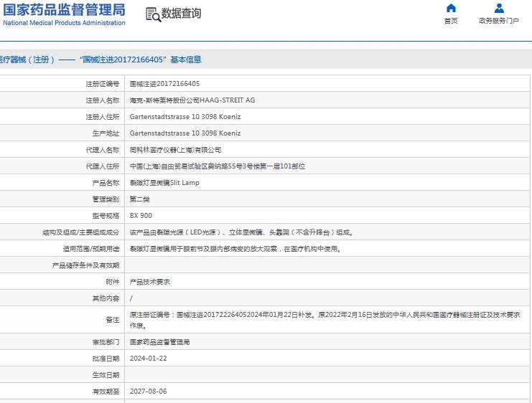This screenshot has height=403, width=532.
Task: Click the 注册证编号 row label
Action: [x=103, y=84]
